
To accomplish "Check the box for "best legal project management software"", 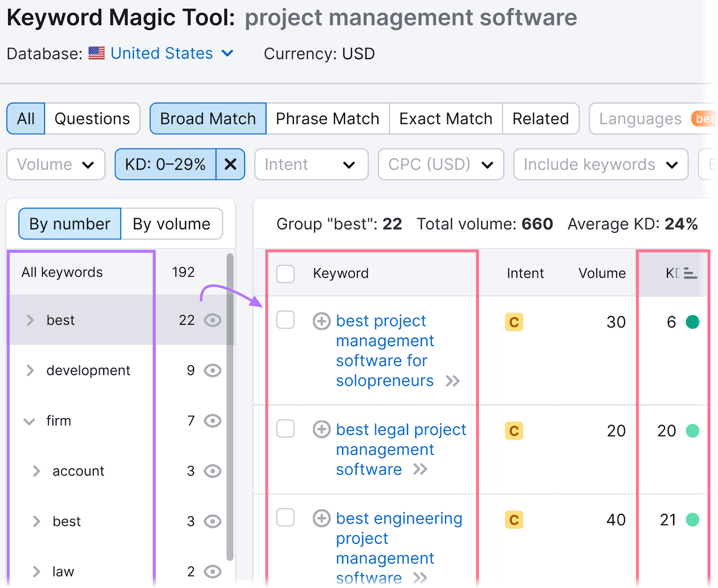I will point(285,429).
